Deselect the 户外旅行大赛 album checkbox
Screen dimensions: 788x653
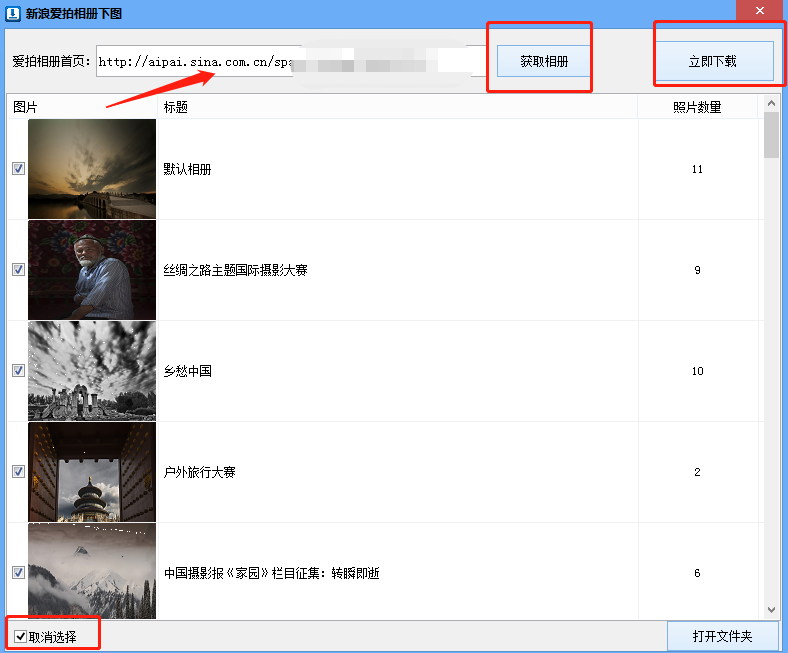(x=18, y=471)
